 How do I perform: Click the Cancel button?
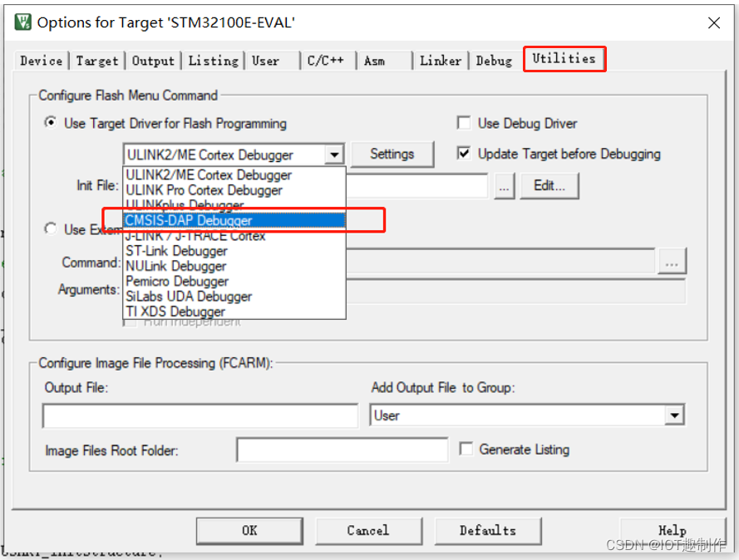(368, 531)
